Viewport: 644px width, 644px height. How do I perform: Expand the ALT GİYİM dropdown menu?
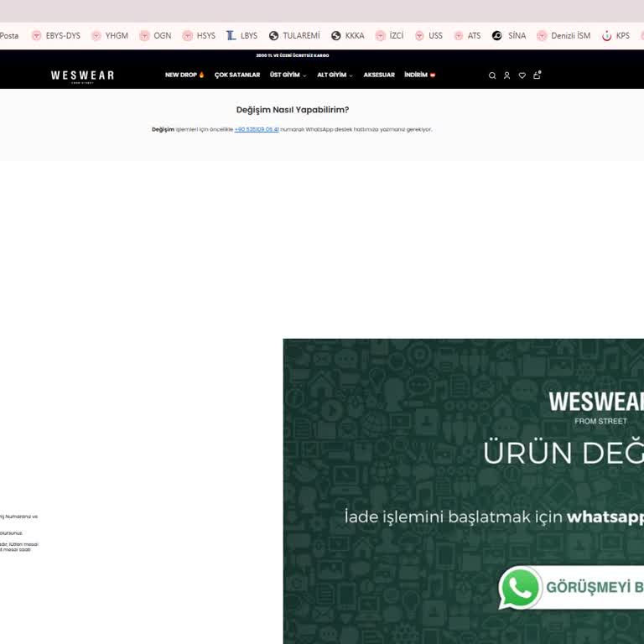click(x=335, y=75)
